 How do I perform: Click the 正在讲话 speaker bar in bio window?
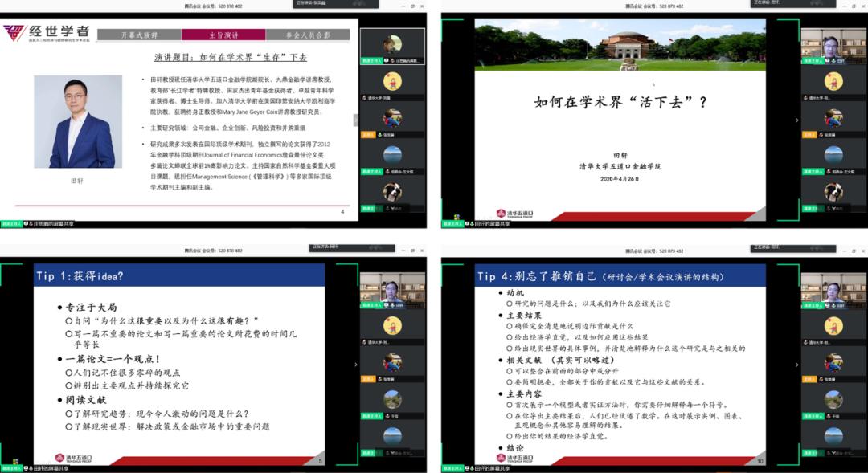click(x=335, y=4)
